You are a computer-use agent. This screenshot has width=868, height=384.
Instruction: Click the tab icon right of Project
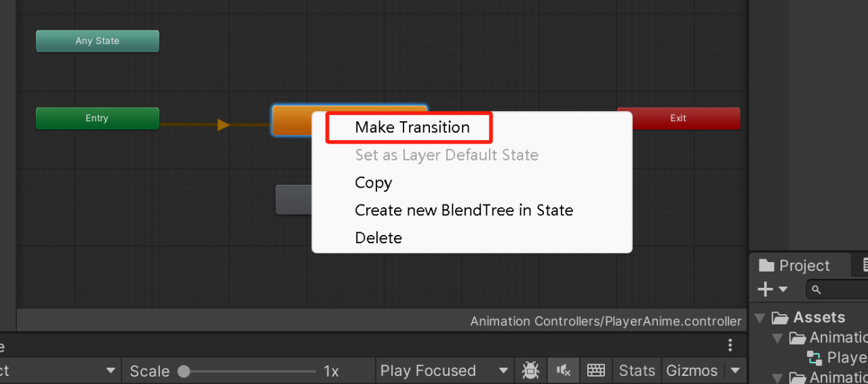pos(865,265)
